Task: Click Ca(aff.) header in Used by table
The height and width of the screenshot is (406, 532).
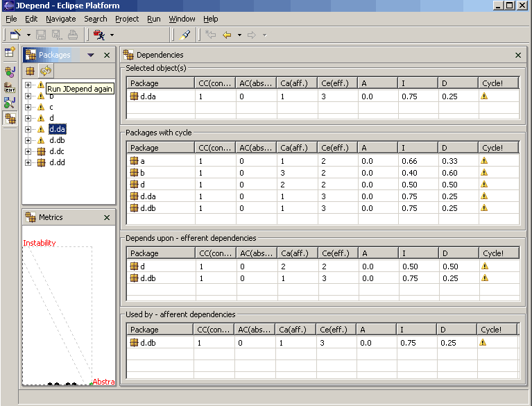Action: [295, 330]
